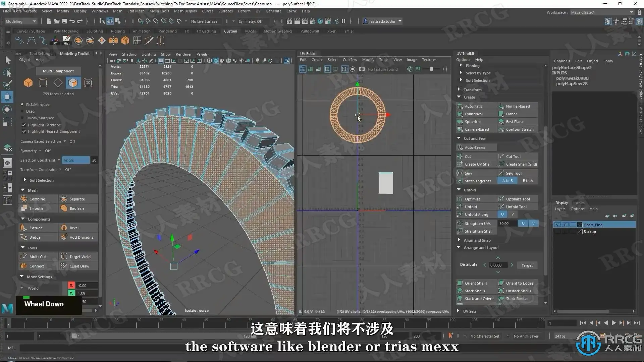This screenshot has height=362, width=644.
Task: Click the Unfold button
Action: pyautogui.click(x=471, y=207)
